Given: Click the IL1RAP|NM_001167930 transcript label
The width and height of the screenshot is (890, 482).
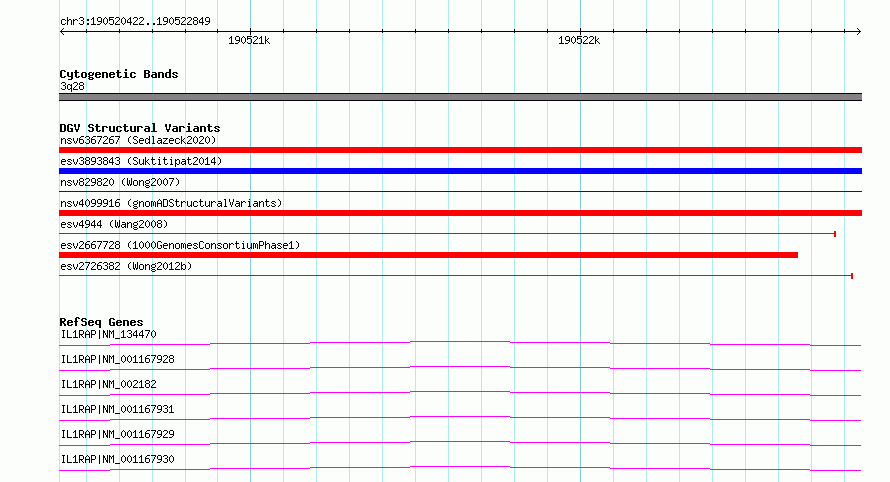Looking at the screenshot, I should tap(117, 459).
